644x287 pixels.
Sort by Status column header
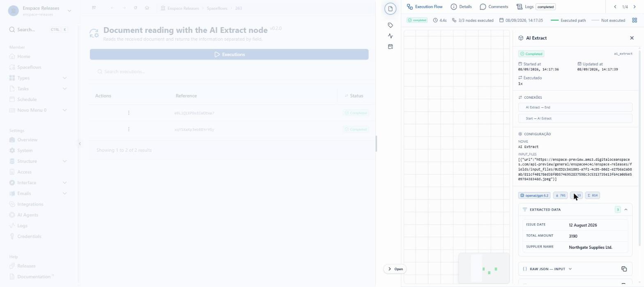click(354, 96)
